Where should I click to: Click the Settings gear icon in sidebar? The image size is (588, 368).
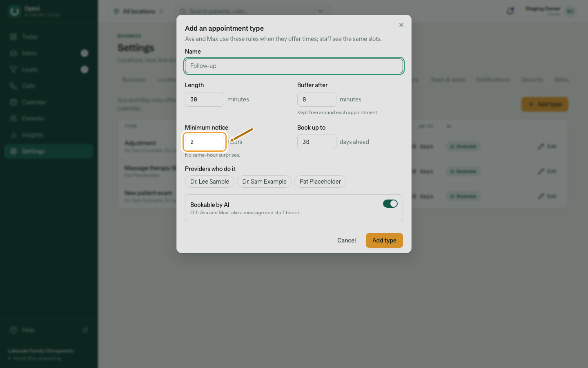(13, 151)
